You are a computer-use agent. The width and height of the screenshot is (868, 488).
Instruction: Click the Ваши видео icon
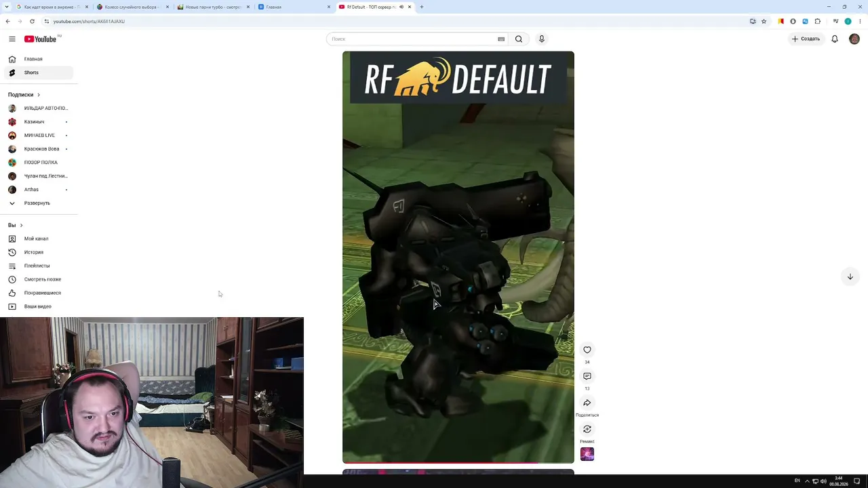pyautogui.click(x=12, y=306)
